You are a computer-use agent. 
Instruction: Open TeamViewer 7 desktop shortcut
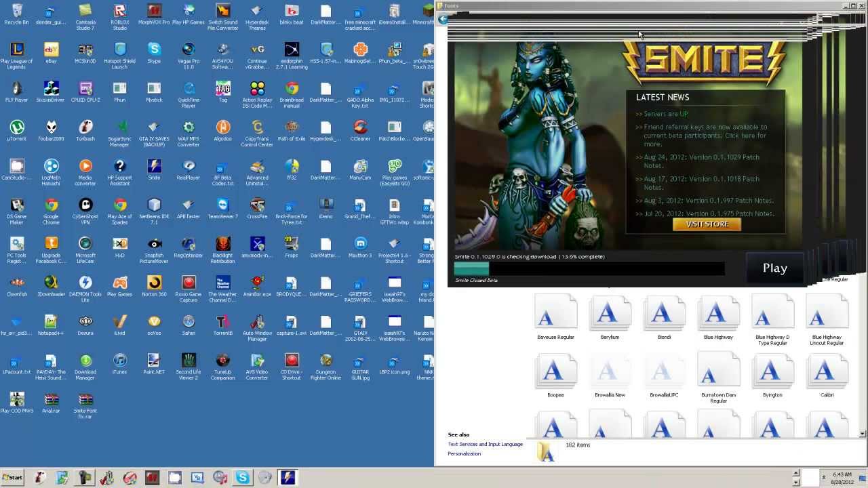click(223, 209)
